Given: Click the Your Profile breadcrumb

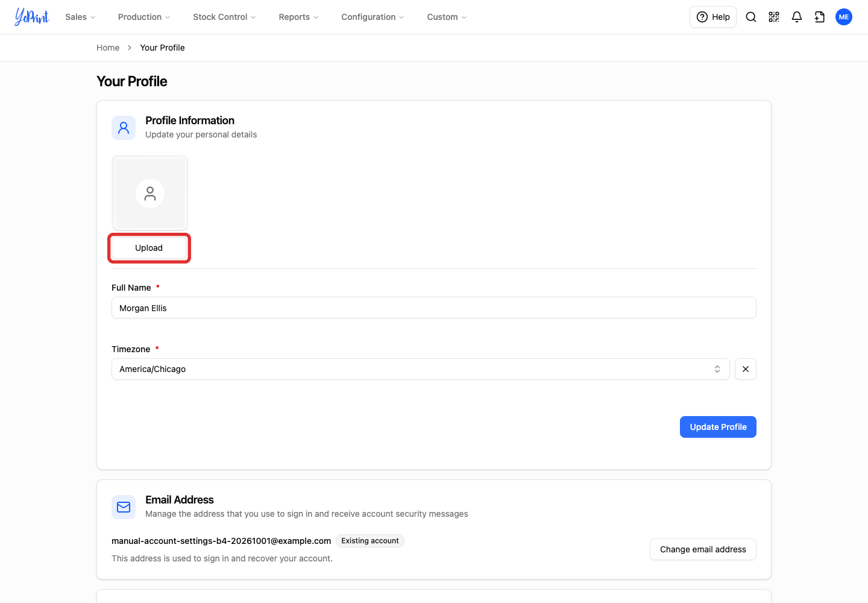Looking at the screenshot, I should 162,48.
